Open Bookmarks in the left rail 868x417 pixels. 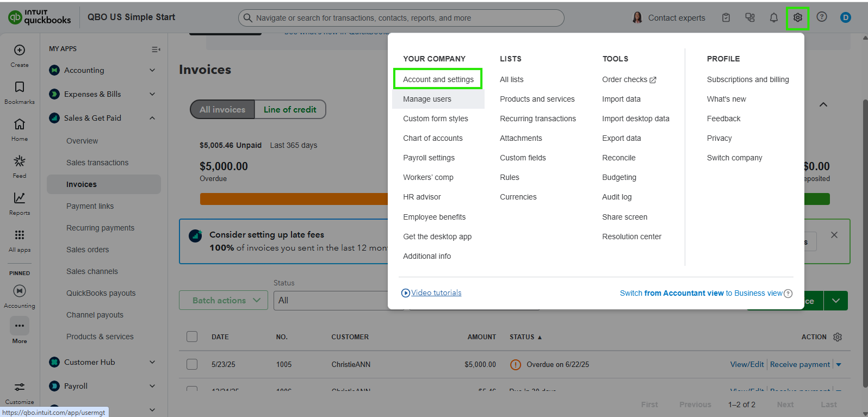click(x=20, y=88)
